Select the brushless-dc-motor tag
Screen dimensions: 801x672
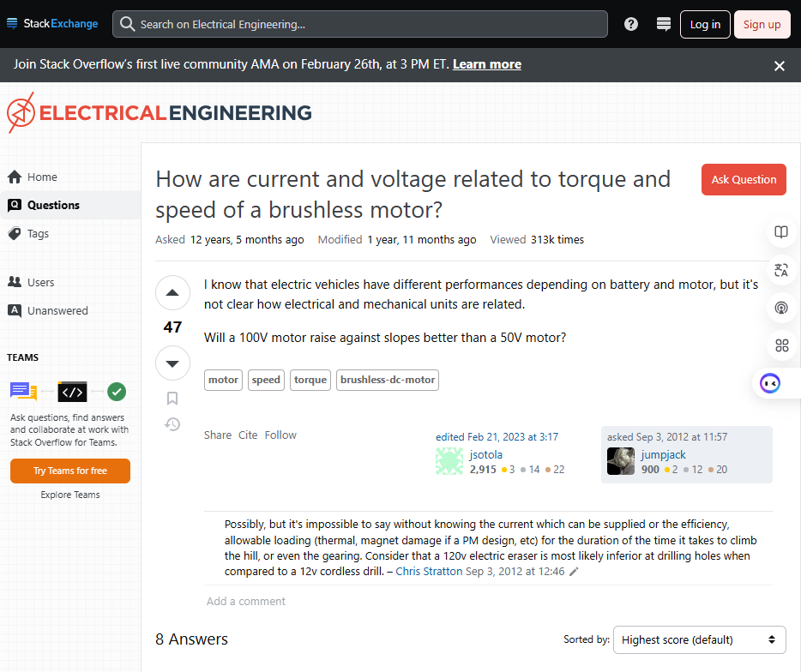388,380
